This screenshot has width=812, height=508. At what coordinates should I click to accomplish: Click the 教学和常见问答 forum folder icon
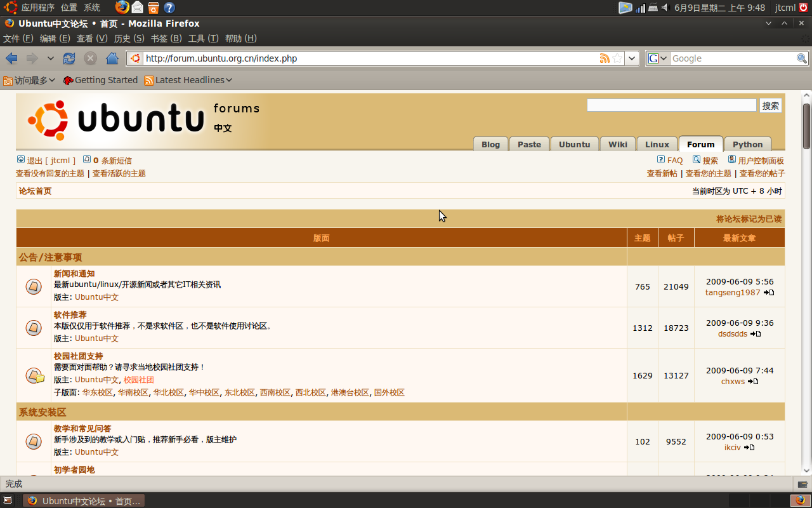tap(34, 441)
